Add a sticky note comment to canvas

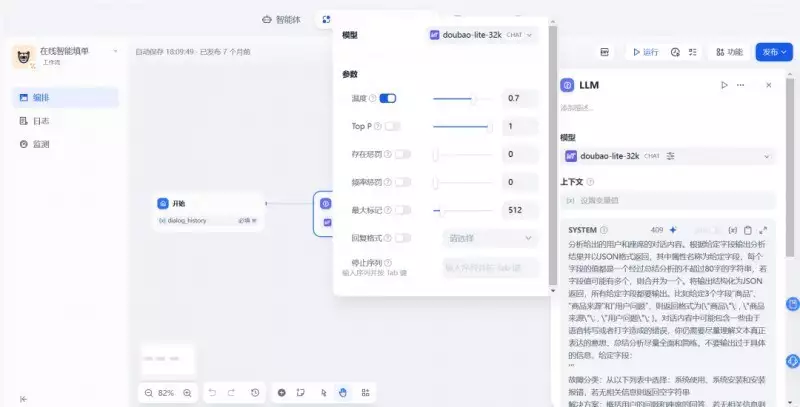(301, 393)
